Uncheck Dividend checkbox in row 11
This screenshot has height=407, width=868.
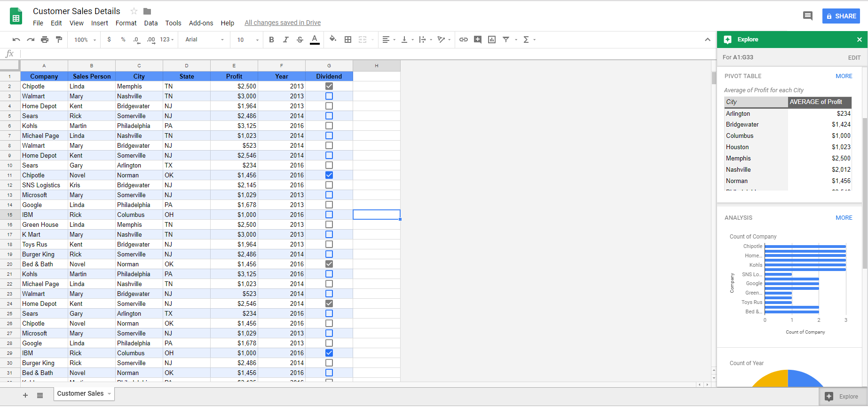point(329,175)
